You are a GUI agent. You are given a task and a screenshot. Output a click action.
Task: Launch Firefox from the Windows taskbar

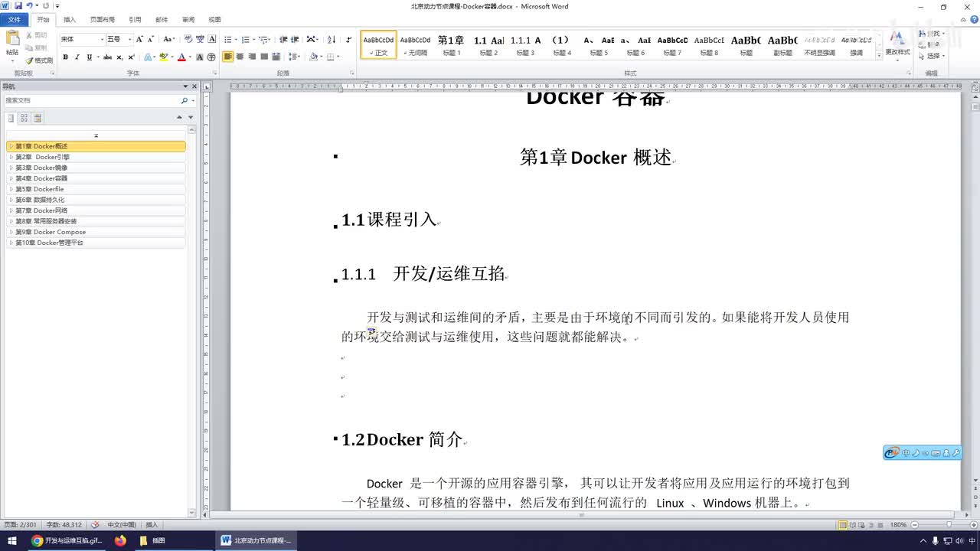120,540
